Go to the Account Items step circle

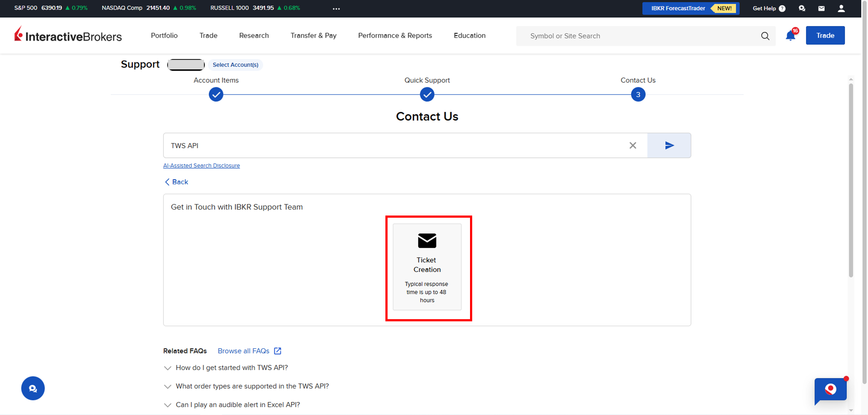[216, 95]
